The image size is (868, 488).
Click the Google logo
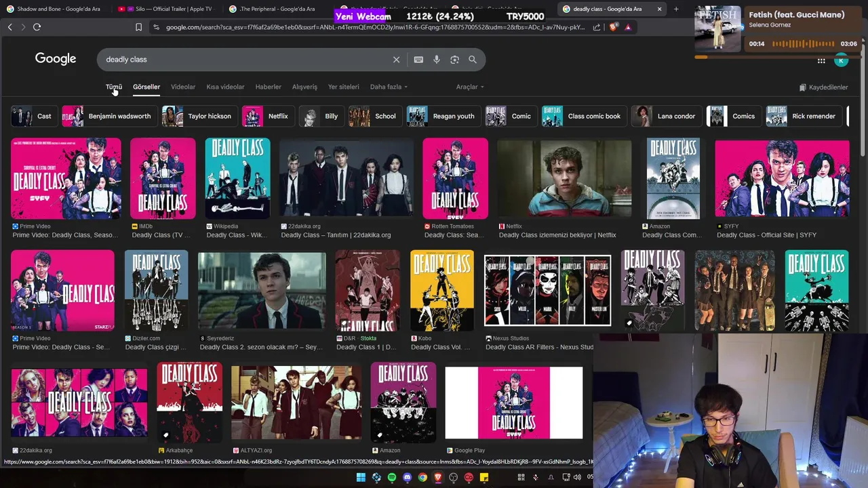[56, 59]
